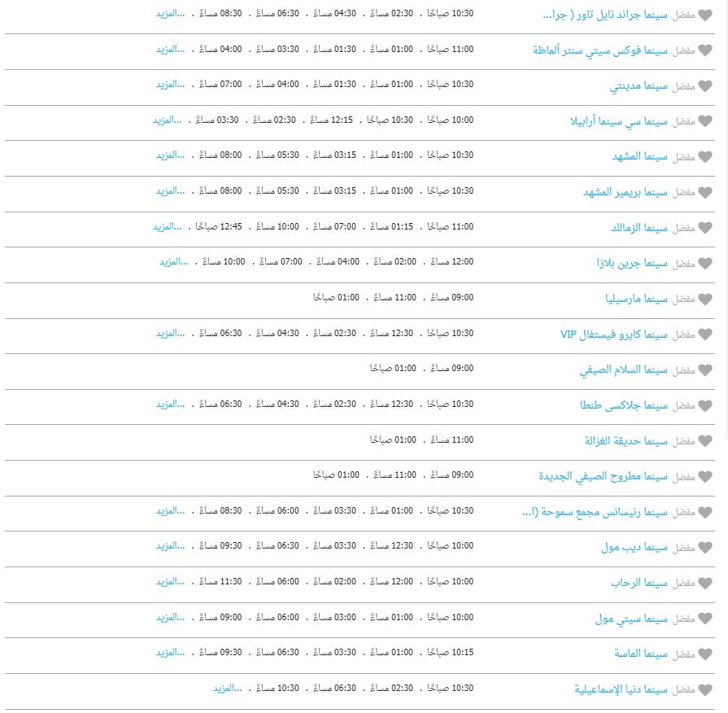Open سينما كايرو فيستفال VIP page

click(x=614, y=335)
